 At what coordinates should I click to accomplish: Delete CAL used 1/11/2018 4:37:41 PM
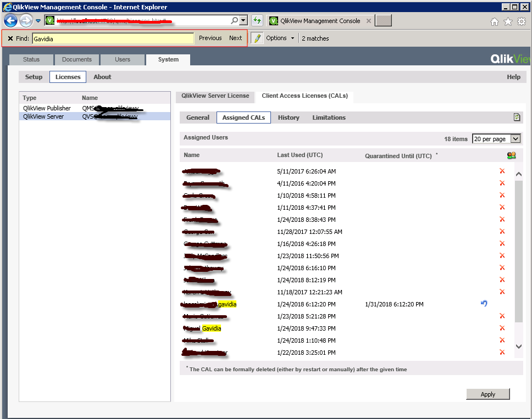coord(502,208)
